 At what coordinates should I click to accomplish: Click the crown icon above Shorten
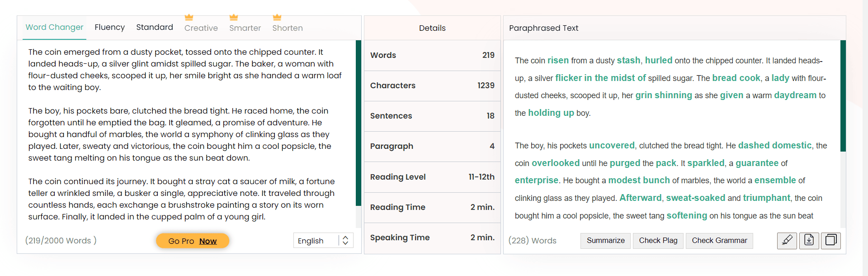pyautogui.click(x=277, y=18)
